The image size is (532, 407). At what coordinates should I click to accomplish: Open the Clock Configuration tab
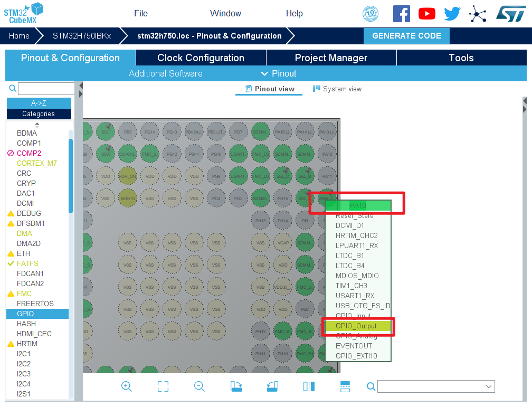(x=201, y=58)
